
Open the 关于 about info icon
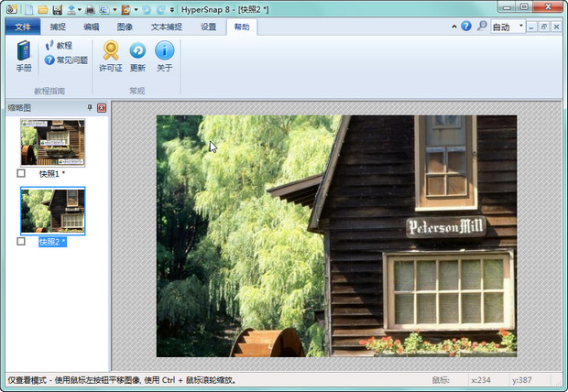[164, 55]
